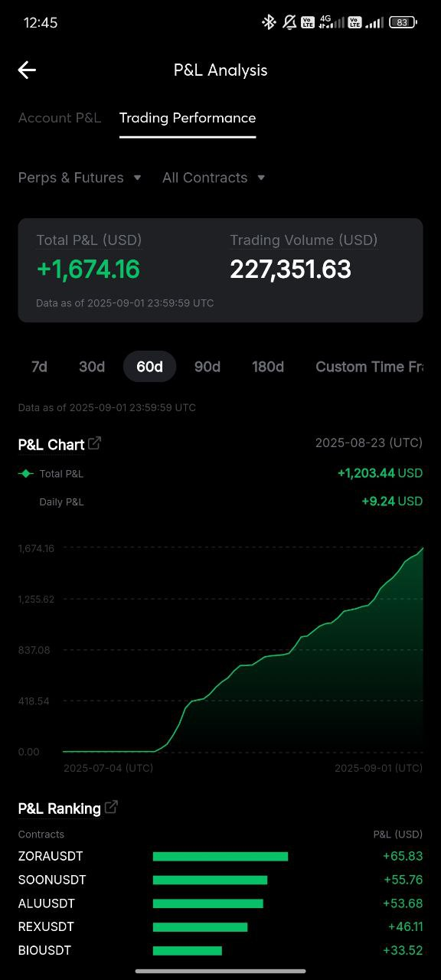Tap the muted bell status icon
The image size is (441, 980).
(289, 22)
